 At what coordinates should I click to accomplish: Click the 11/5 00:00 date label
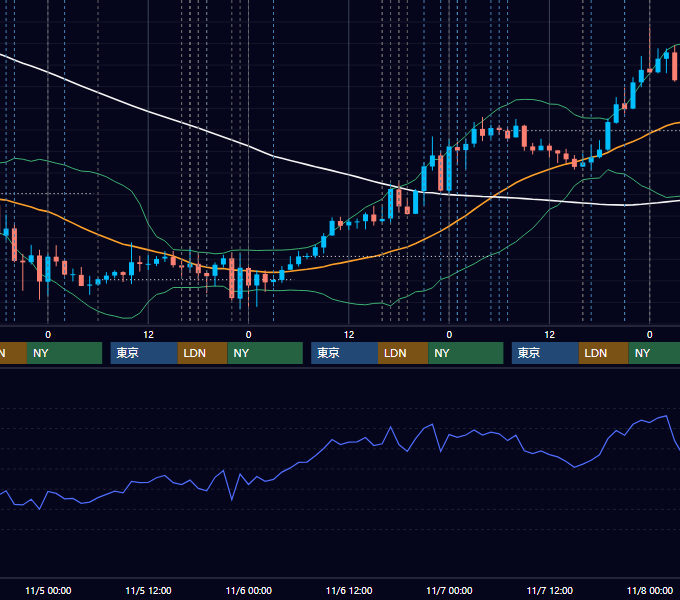(48, 590)
